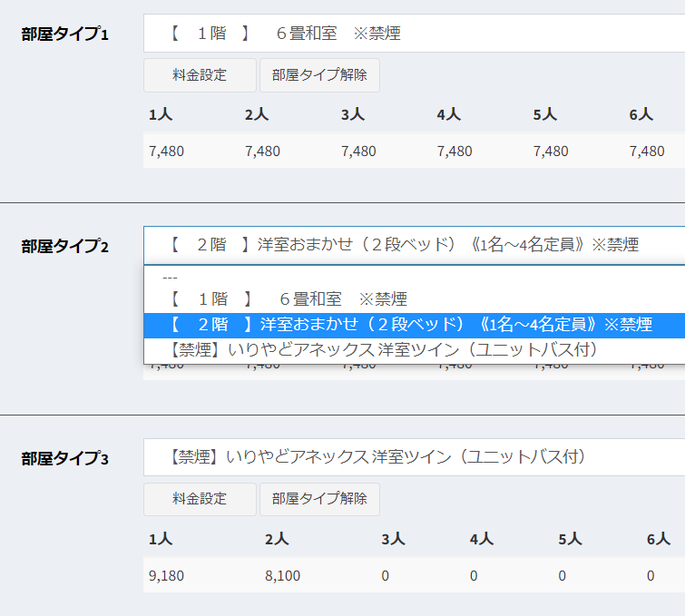Click 部屋タイプ解除 button under 部屋タイプ1
This screenshot has width=685, height=616.
coord(319,75)
